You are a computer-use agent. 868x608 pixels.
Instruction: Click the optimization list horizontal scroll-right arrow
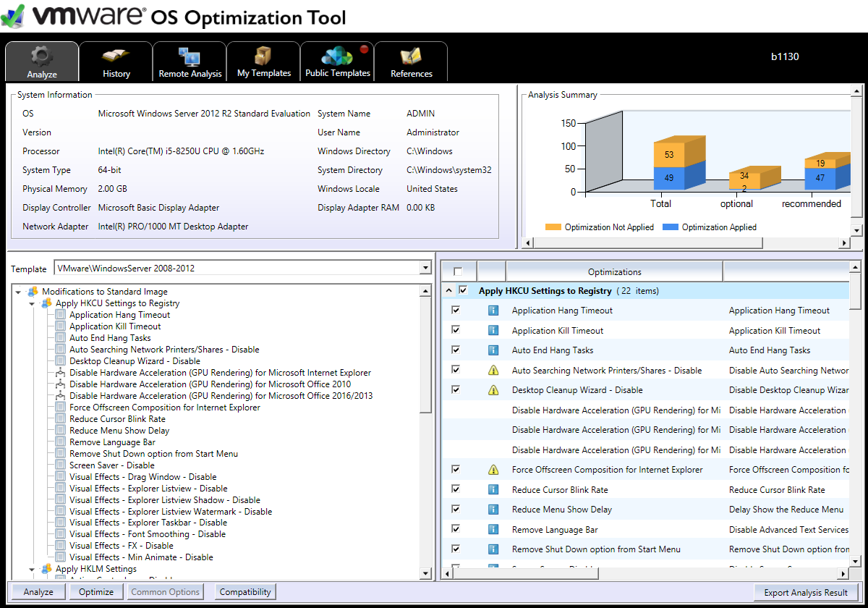(x=843, y=574)
